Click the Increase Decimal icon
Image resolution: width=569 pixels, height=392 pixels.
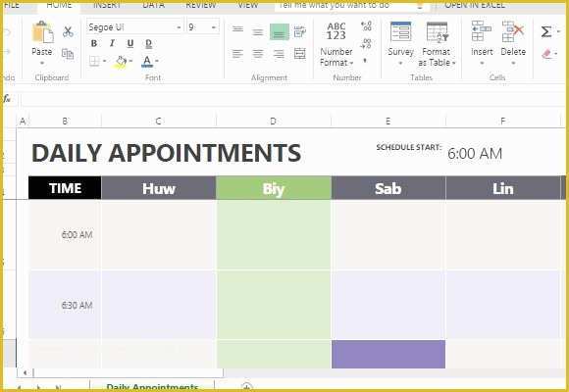366,26
